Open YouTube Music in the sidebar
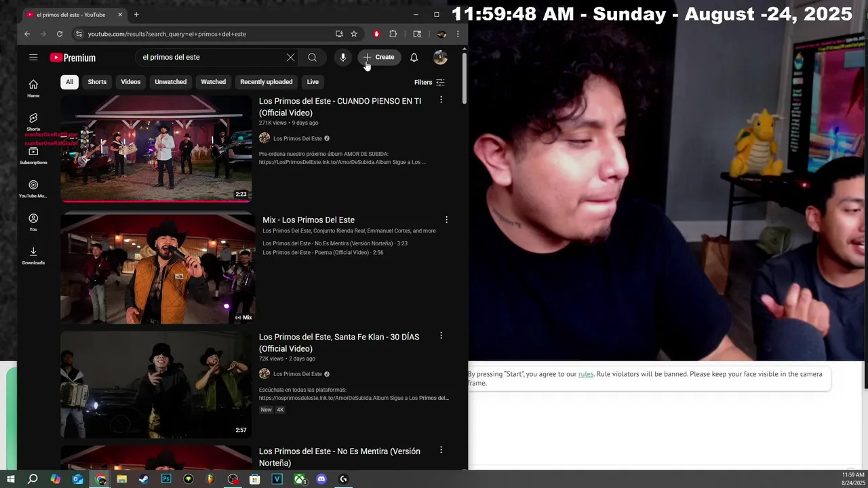The image size is (868, 488). click(x=33, y=189)
